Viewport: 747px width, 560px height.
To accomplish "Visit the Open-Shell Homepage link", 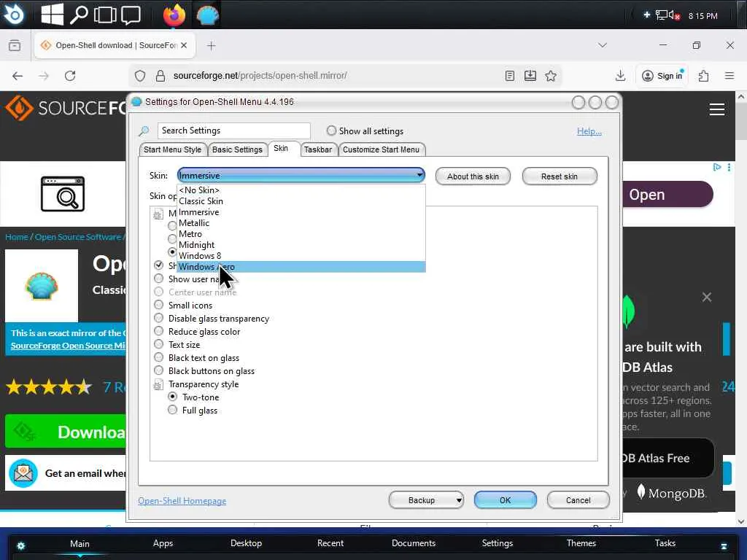I will coord(182,501).
